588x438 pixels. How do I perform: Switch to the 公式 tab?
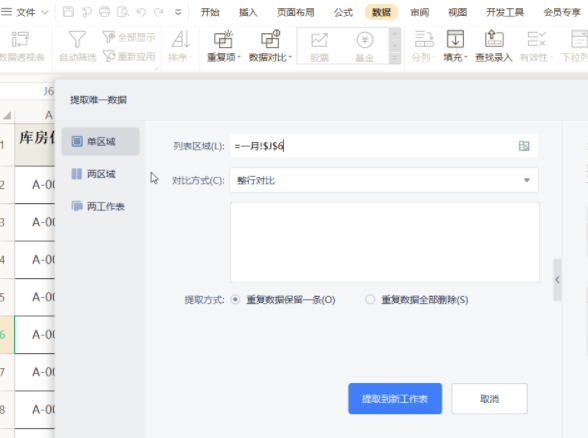click(343, 12)
